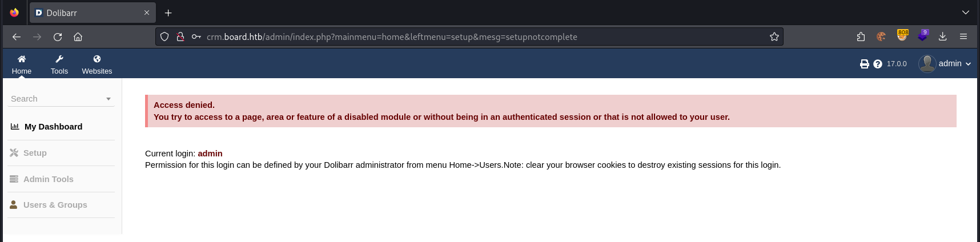Open a new browser tab
The height and width of the screenshot is (242, 980).
pyautogui.click(x=168, y=13)
